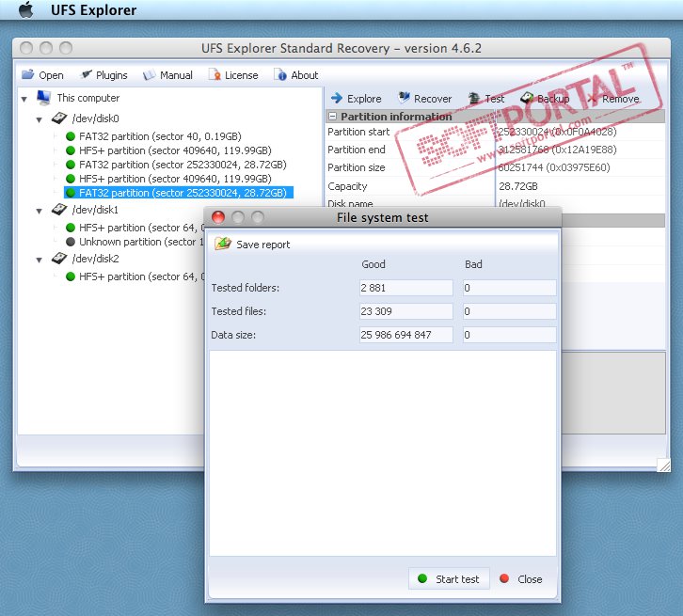The width and height of the screenshot is (683, 616).
Task: Click the Data size Bad field
Action: [x=509, y=335]
